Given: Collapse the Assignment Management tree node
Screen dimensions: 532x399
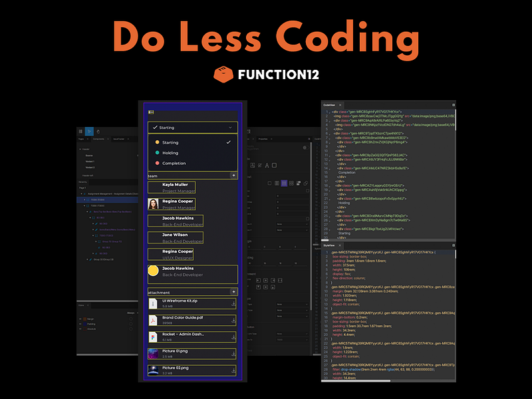Looking at the screenshot, I should pyautogui.click(x=81, y=194).
